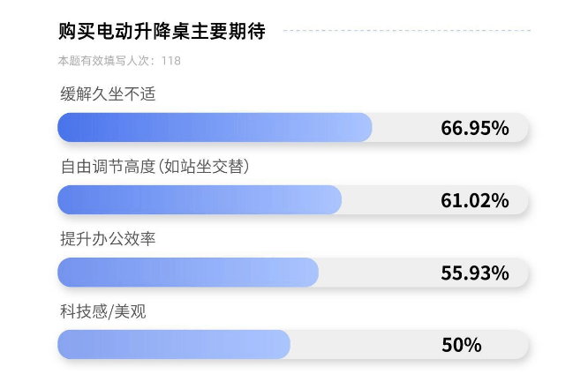Click the chart title 购买电动升降桌主要期待

[162, 31]
